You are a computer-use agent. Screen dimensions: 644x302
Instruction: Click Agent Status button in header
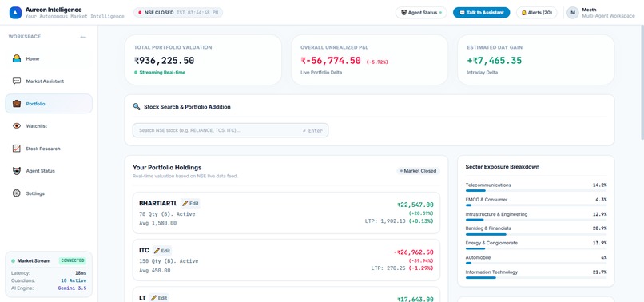pos(421,13)
